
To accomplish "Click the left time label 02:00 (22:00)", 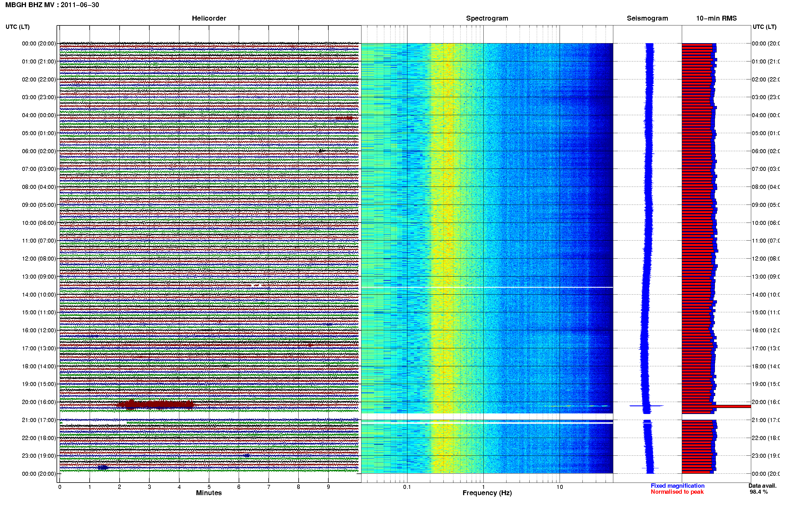I will pos(39,79).
